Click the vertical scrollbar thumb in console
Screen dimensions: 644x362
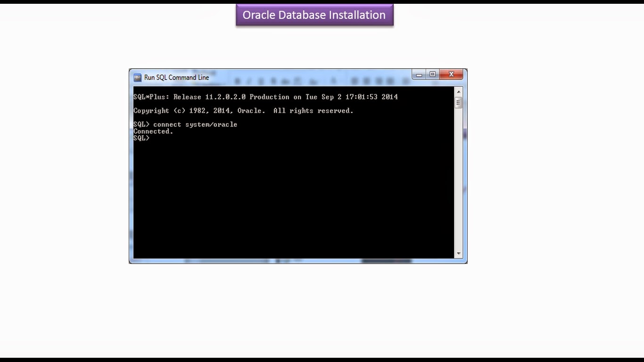pyautogui.click(x=458, y=103)
